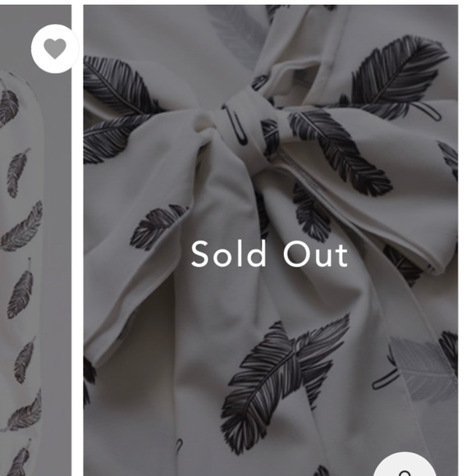Click the word "Sold" on the overlay
Screen dimensions: 476x476
pyautogui.click(x=228, y=254)
